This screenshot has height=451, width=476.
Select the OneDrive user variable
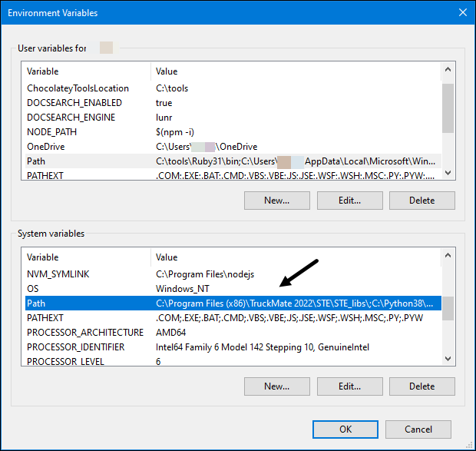(47, 147)
